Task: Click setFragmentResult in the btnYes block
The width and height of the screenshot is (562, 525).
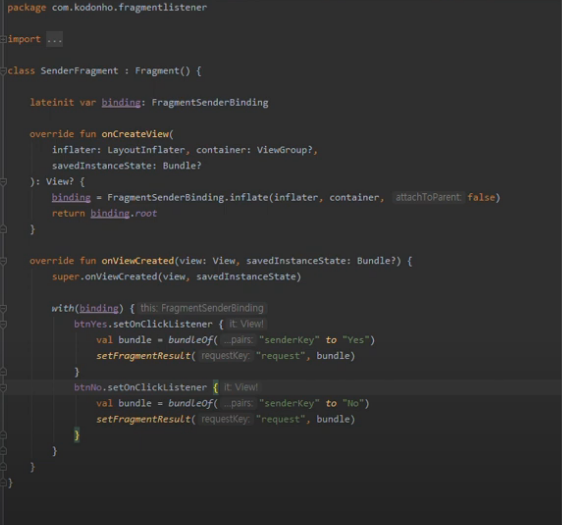Action: coord(143,356)
